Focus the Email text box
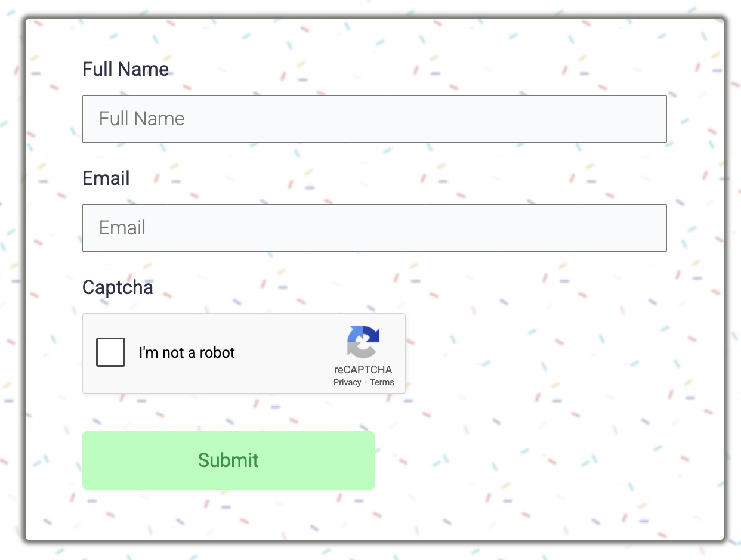 pos(374,228)
